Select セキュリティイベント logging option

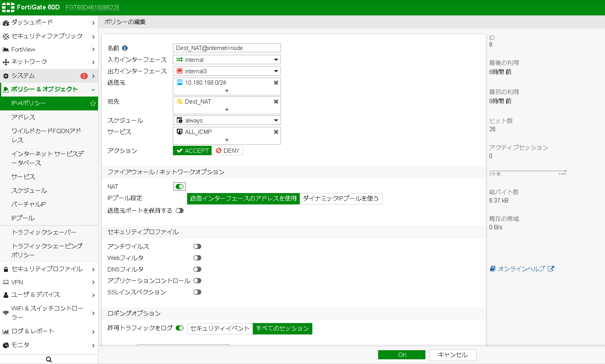click(x=220, y=329)
